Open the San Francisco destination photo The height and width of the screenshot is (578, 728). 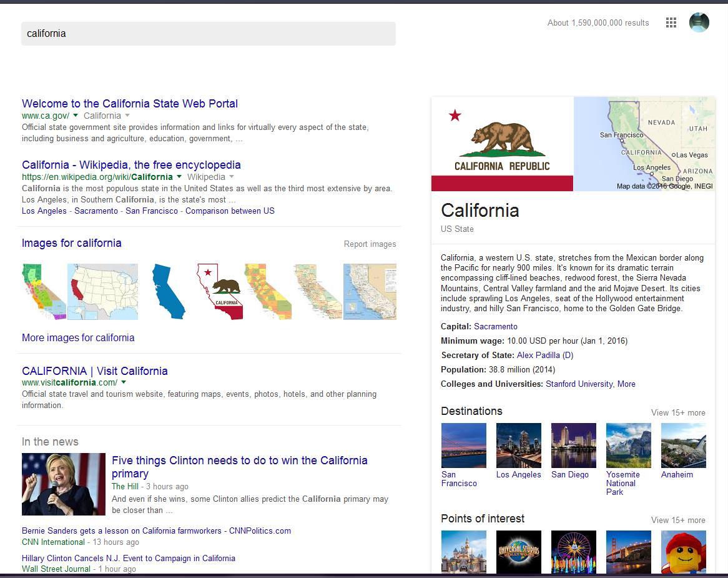(x=464, y=445)
